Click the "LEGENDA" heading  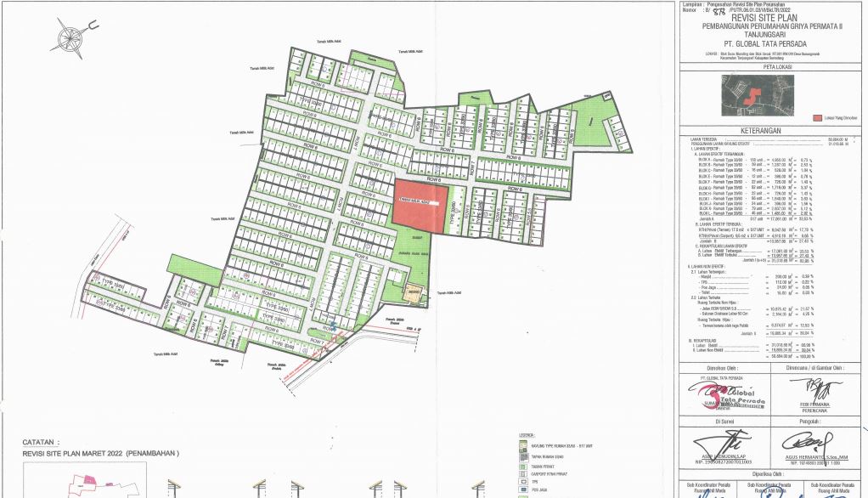(527, 435)
